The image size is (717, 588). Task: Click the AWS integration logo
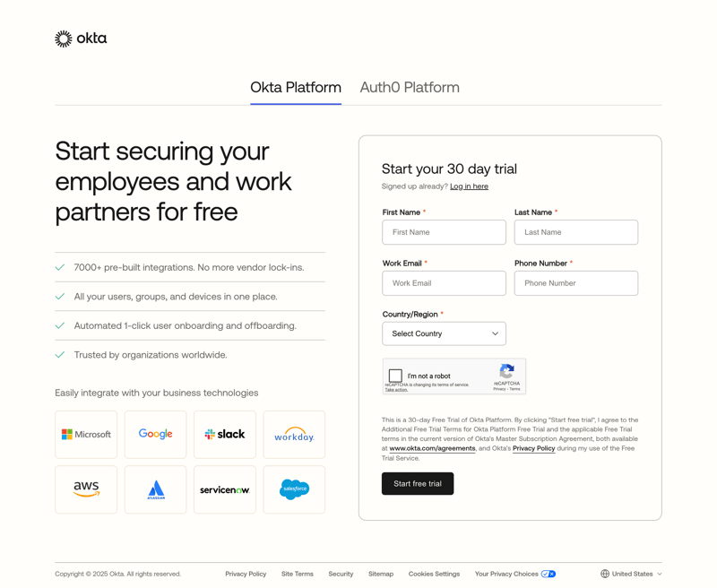pyautogui.click(x=86, y=489)
